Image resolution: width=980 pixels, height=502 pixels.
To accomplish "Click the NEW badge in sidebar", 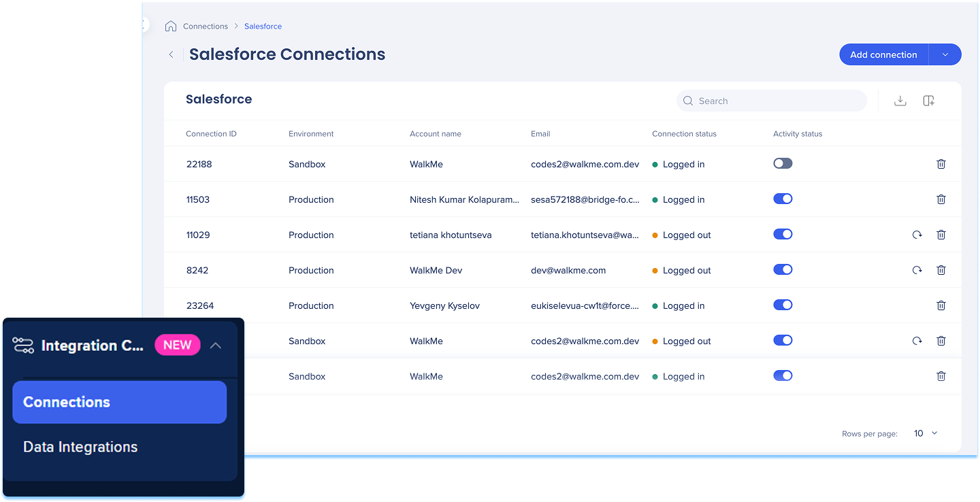I will coord(178,345).
